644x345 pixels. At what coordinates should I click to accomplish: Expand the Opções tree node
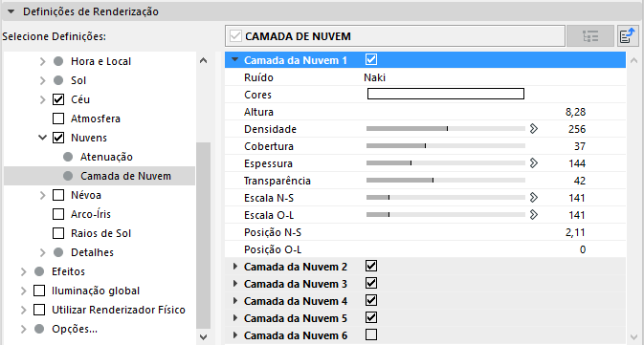tap(23, 329)
